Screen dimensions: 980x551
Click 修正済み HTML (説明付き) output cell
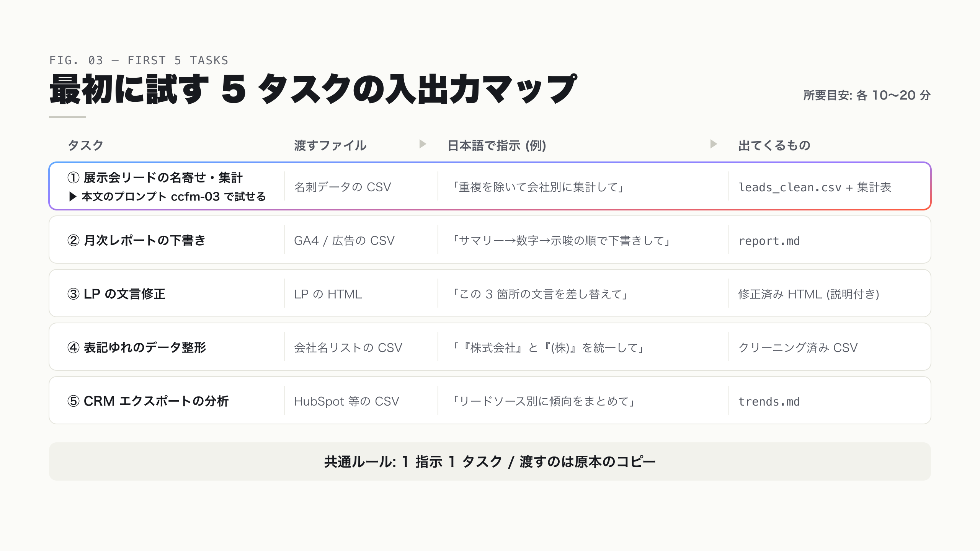[x=809, y=294]
